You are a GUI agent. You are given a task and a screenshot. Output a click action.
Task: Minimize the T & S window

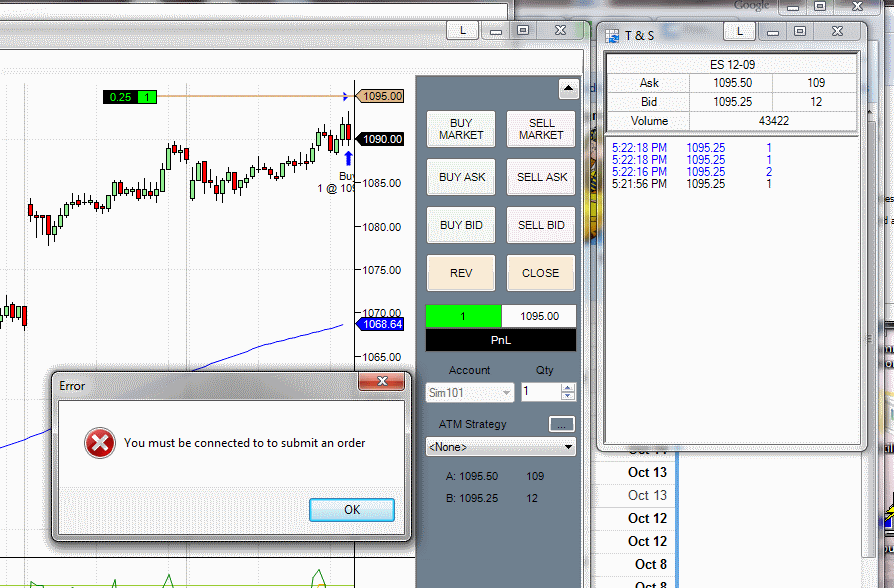pyautogui.click(x=773, y=32)
